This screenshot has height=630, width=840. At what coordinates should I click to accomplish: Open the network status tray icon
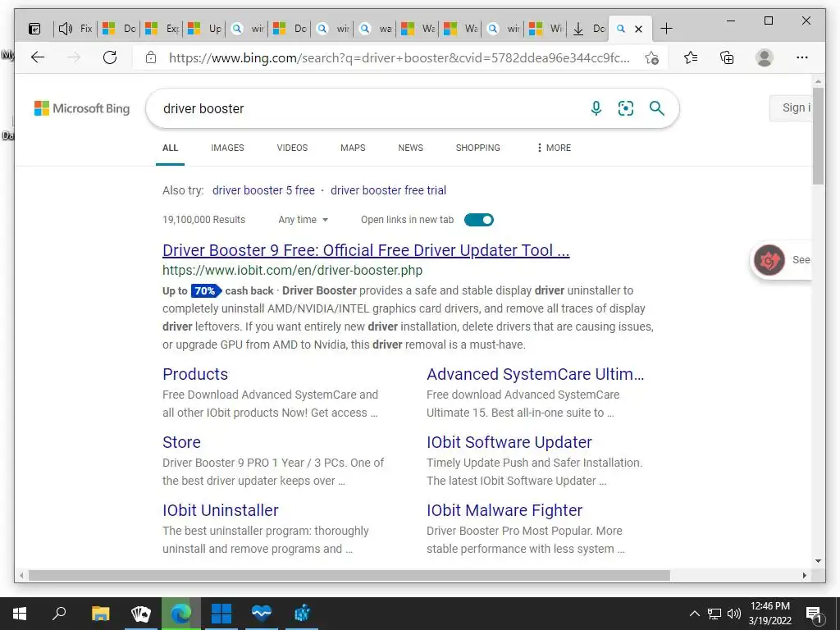pyautogui.click(x=714, y=614)
